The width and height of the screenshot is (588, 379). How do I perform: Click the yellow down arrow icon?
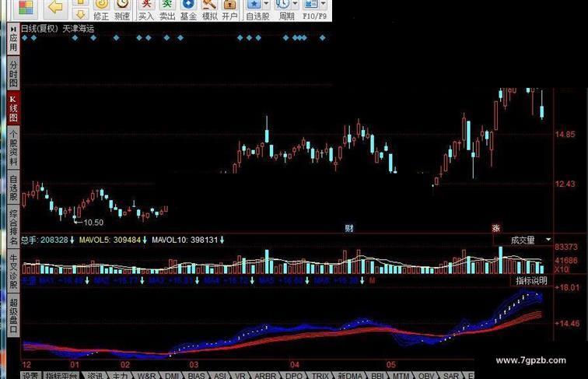(80, 15)
